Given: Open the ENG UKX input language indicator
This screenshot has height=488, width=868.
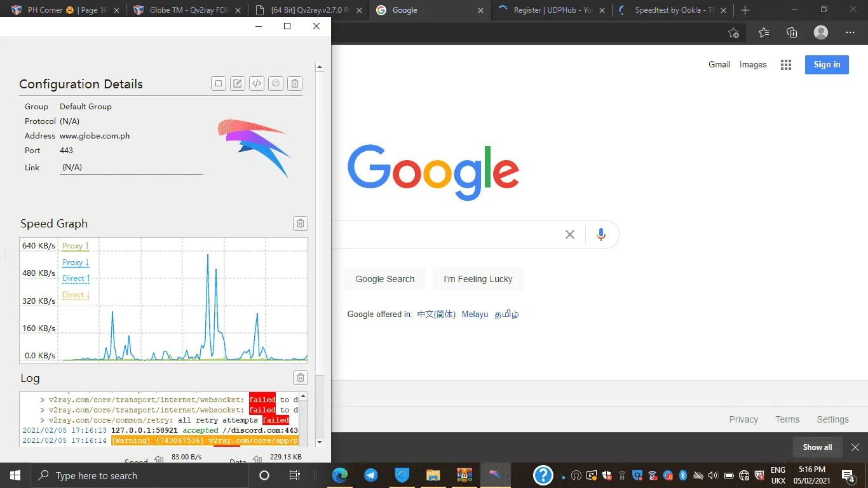Looking at the screenshot, I should 778,475.
